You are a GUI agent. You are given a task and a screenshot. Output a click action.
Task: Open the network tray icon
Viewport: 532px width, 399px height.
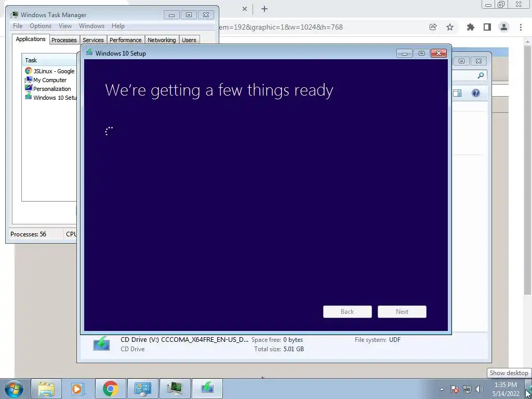pos(467,389)
